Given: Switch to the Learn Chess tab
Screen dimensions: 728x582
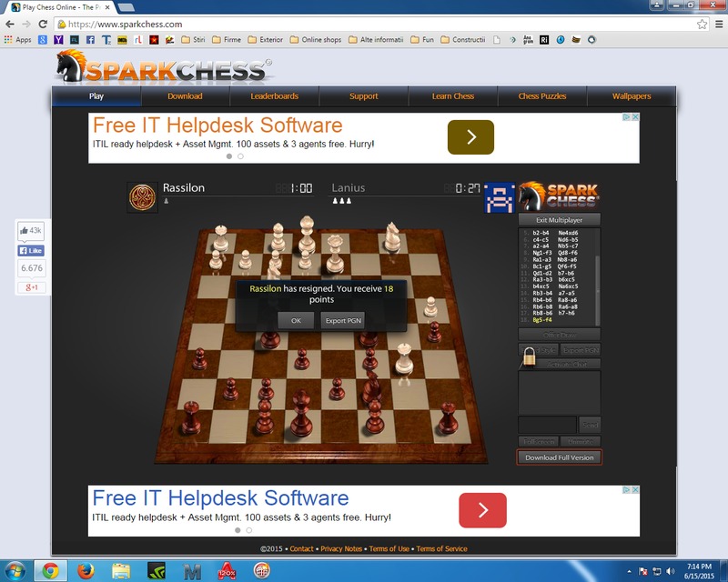Looking at the screenshot, I should [x=452, y=96].
